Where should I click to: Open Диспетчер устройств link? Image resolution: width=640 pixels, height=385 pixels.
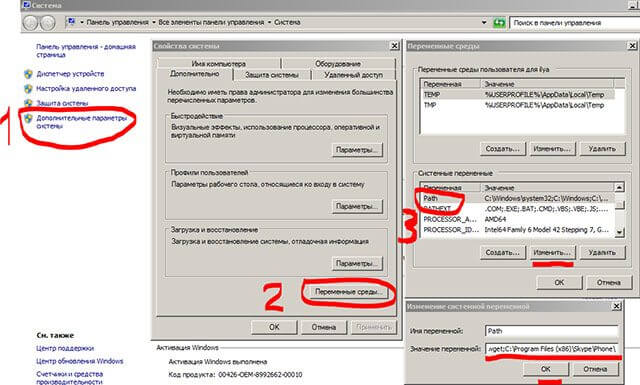(x=70, y=74)
